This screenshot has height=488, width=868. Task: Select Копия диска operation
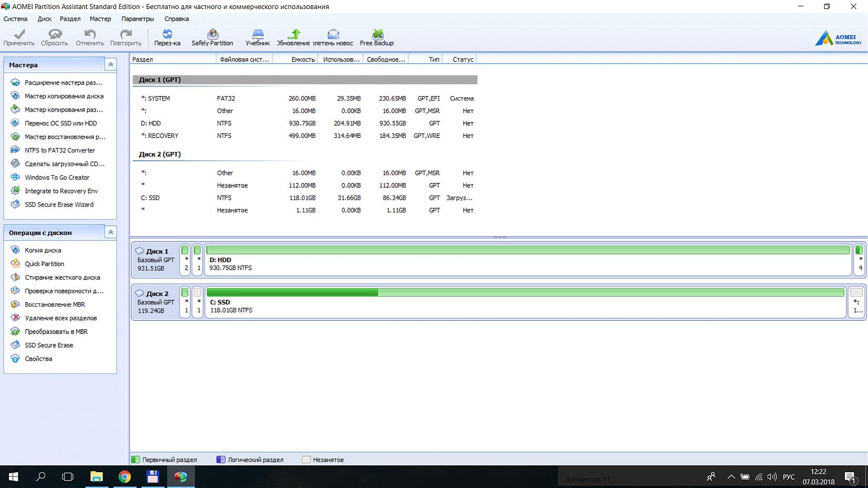pos(43,250)
